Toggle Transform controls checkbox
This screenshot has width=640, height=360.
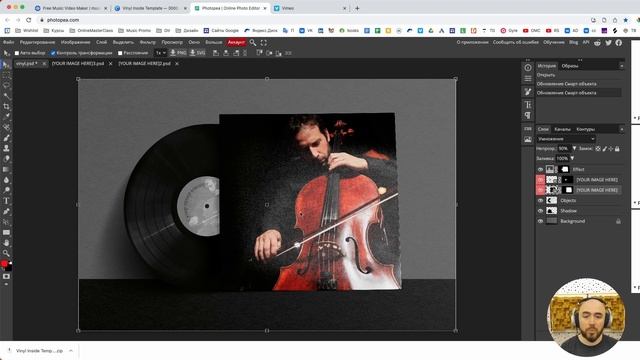click(x=53, y=53)
